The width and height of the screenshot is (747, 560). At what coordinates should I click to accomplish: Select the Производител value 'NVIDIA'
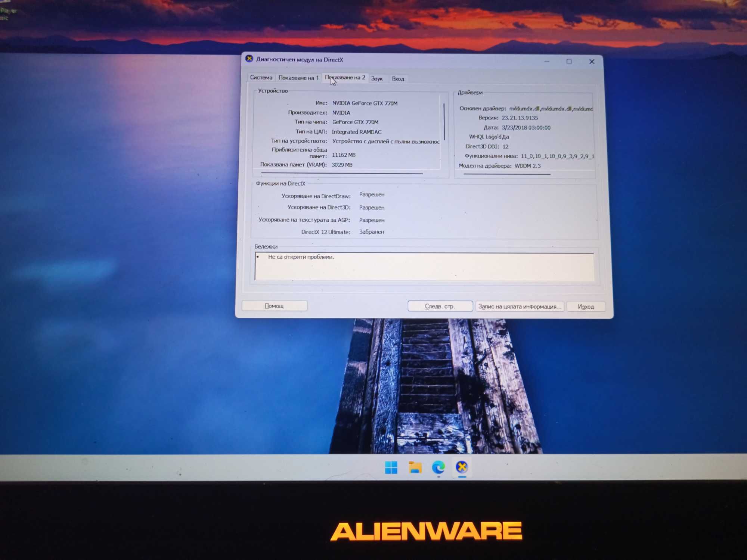[x=341, y=112]
